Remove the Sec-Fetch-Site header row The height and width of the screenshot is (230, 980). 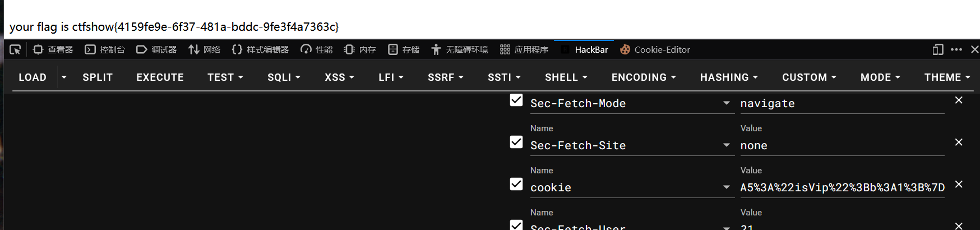coord(959,142)
